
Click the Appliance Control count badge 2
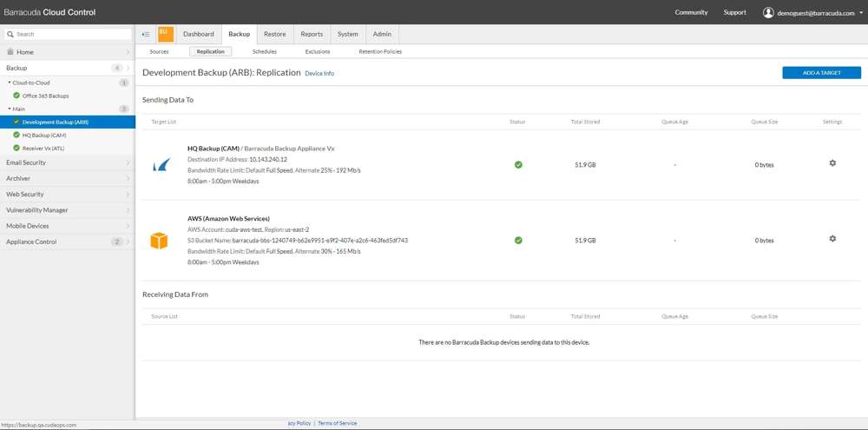(117, 242)
